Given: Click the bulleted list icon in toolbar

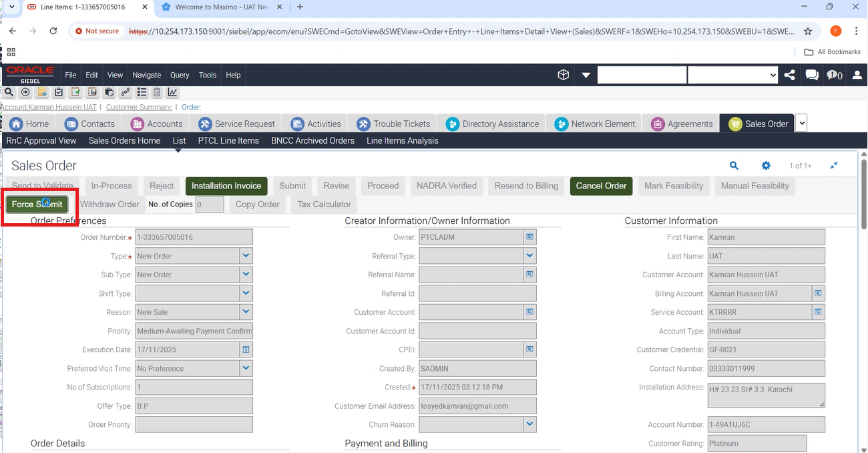Looking at the screenshot, I should point(141,92).
